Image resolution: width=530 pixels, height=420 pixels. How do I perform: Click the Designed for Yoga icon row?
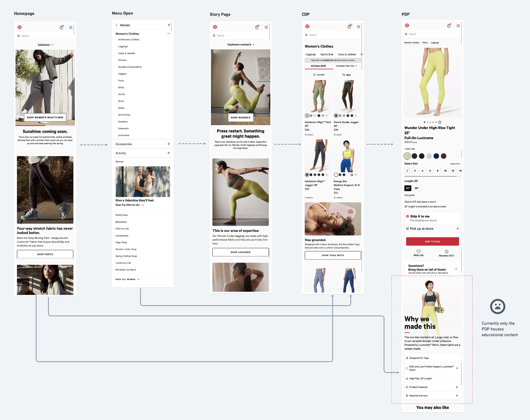432,358
